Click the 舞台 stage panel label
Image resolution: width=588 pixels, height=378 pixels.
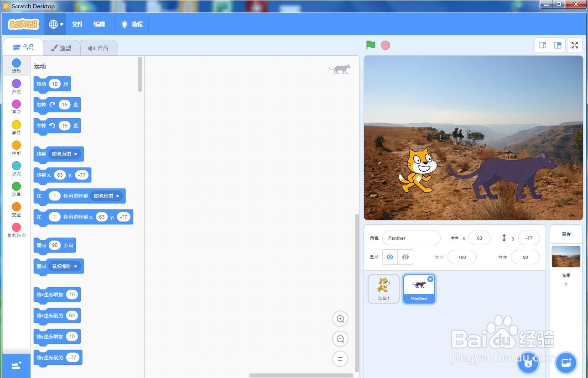tap(566, 234)
